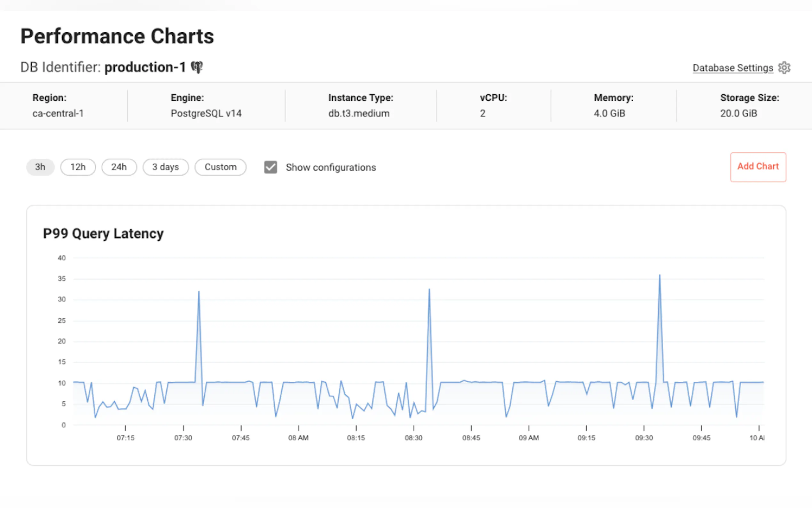This screenshot has width=812, height=508.
Task: Click the PostgreSQL elephant icon
Action: point(197,67)
